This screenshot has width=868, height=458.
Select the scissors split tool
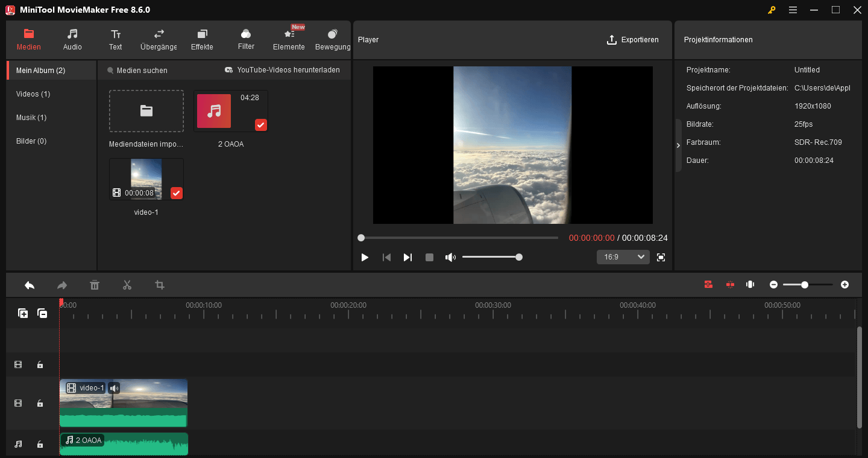(x=127, y=284)
